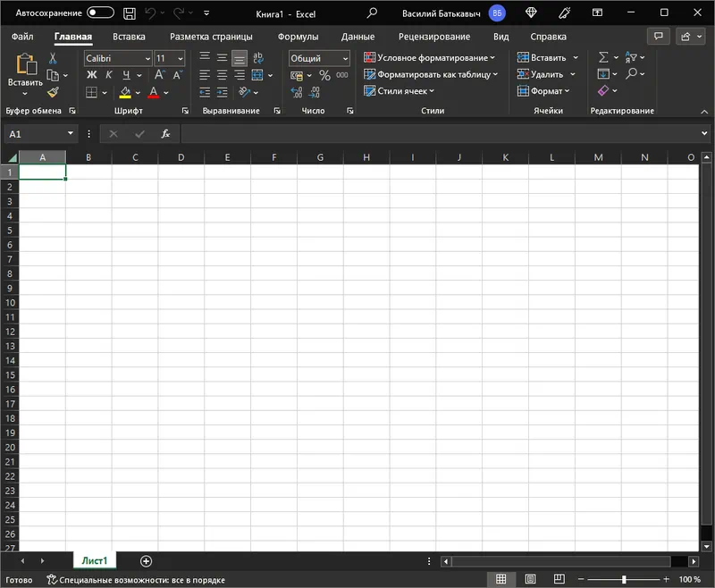The width and height of the screenshot is (715, 588).
Task: Toggle the Автосохранение switch
Action: [100, 13]
